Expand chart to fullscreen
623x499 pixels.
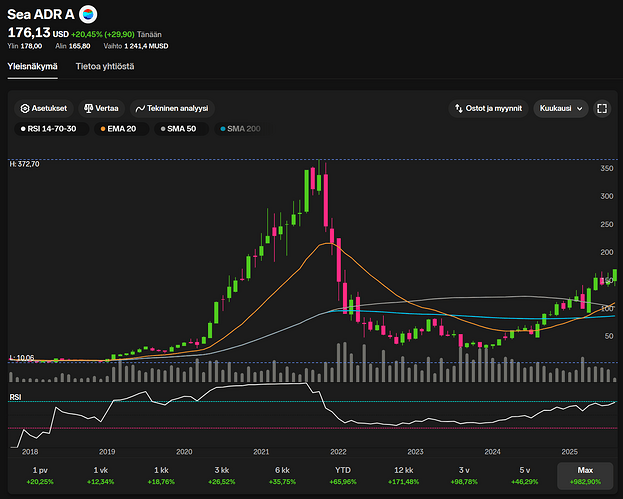tap(602, 108)
